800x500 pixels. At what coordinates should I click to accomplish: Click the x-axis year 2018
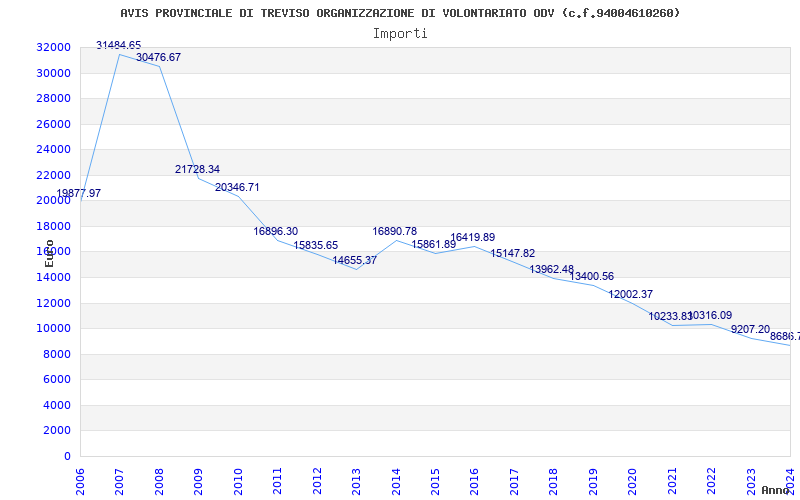pos(554,481)
